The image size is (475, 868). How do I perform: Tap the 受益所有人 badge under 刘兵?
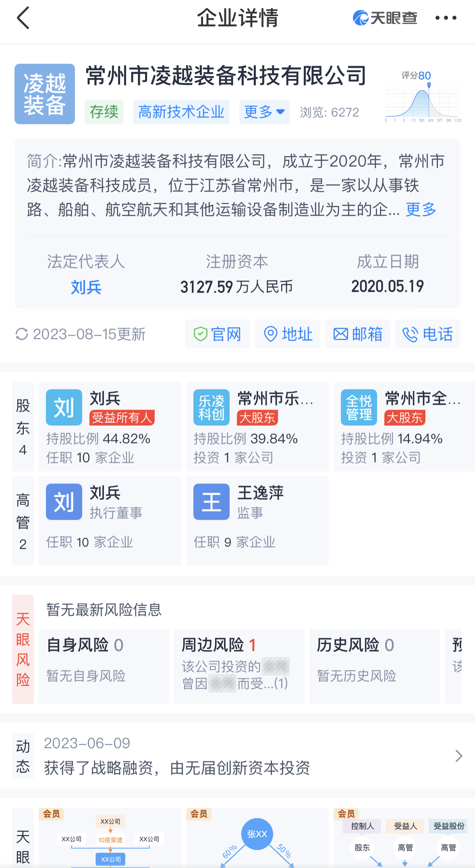point(122,418)
